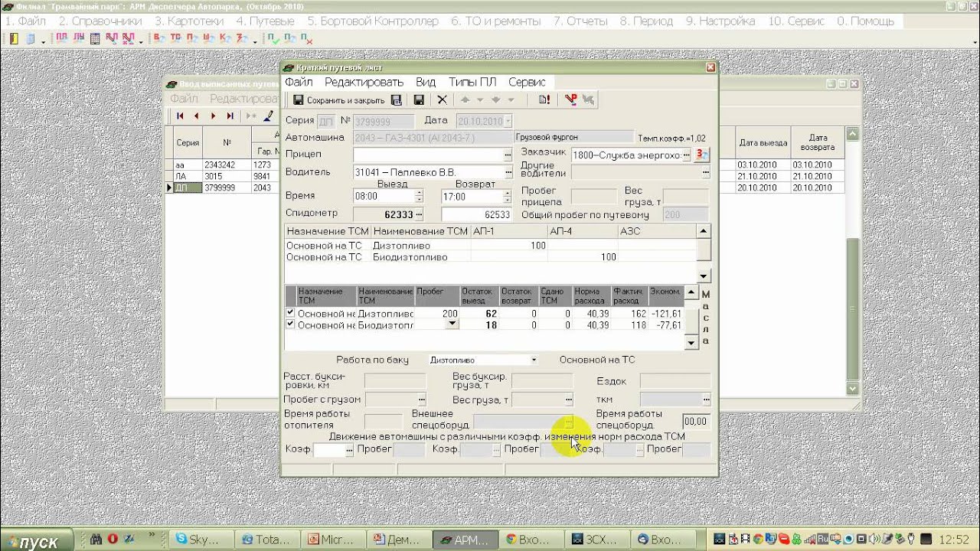This screenshot has height=551, width=980.
Task: Toggle checkbox for Дизтопливо consumption row
Action: tap(290, 313)
